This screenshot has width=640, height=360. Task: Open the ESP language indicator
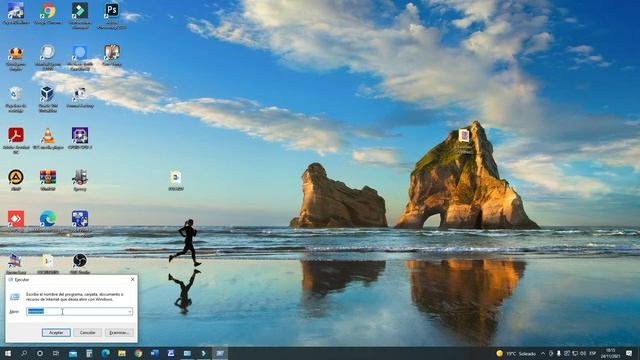click(593, 353)
